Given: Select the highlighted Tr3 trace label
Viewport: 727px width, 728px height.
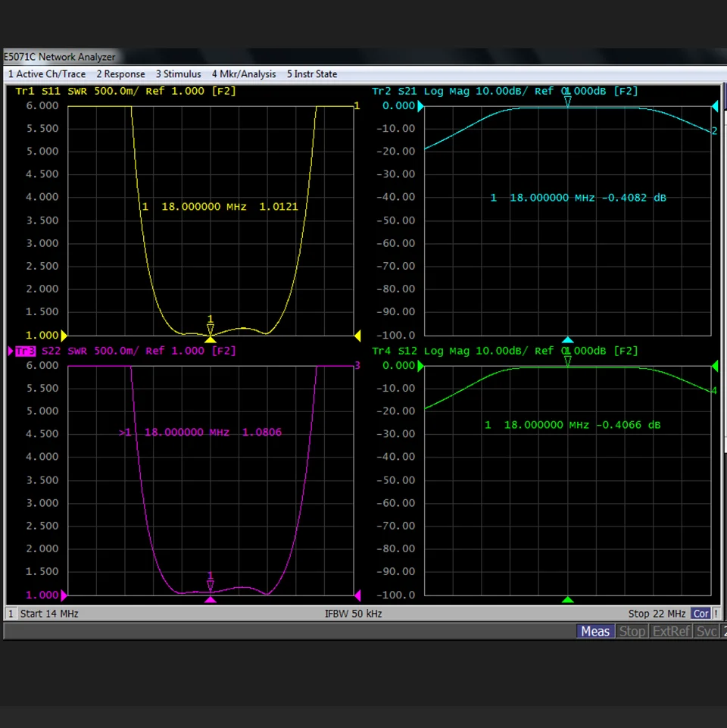Looking at the screenshot, I should [25, 351].
